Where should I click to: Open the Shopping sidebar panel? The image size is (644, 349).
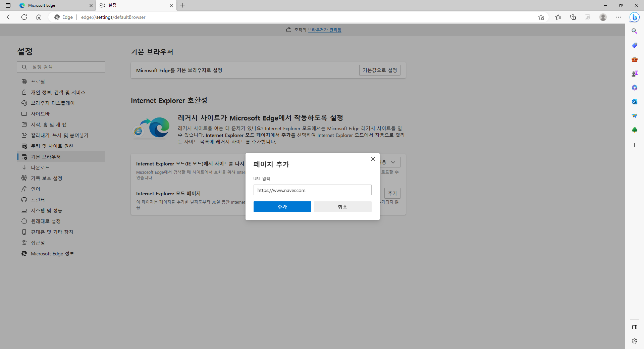(635, 45)
